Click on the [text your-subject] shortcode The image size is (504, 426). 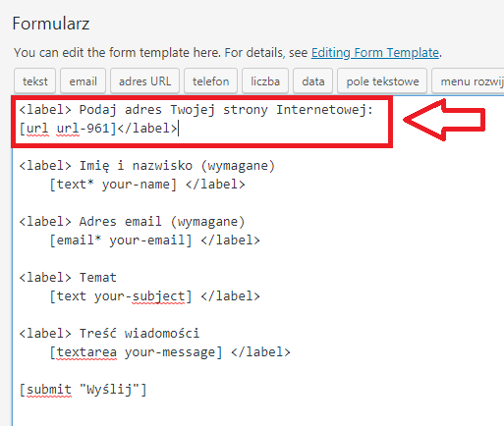pos(121,296)
